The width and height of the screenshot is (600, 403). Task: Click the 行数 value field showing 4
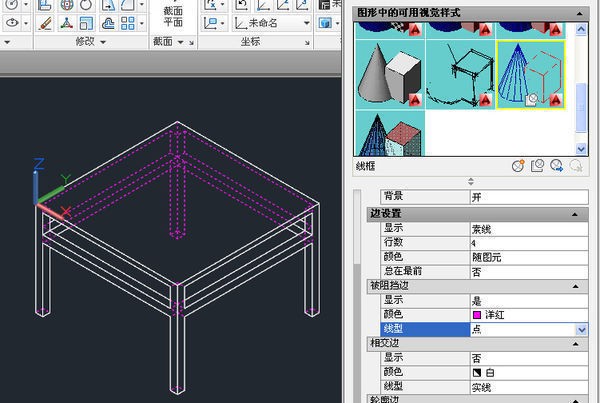point(520,243)
